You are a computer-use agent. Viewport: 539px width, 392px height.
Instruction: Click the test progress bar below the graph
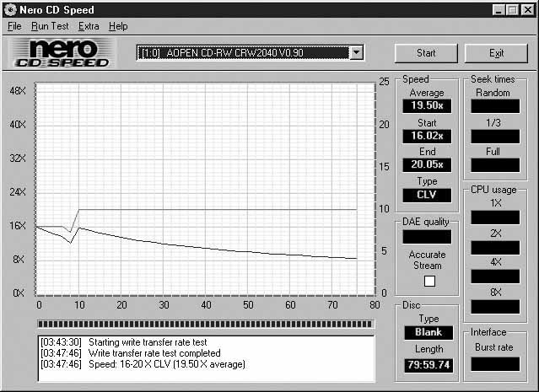tap(205, 324)
